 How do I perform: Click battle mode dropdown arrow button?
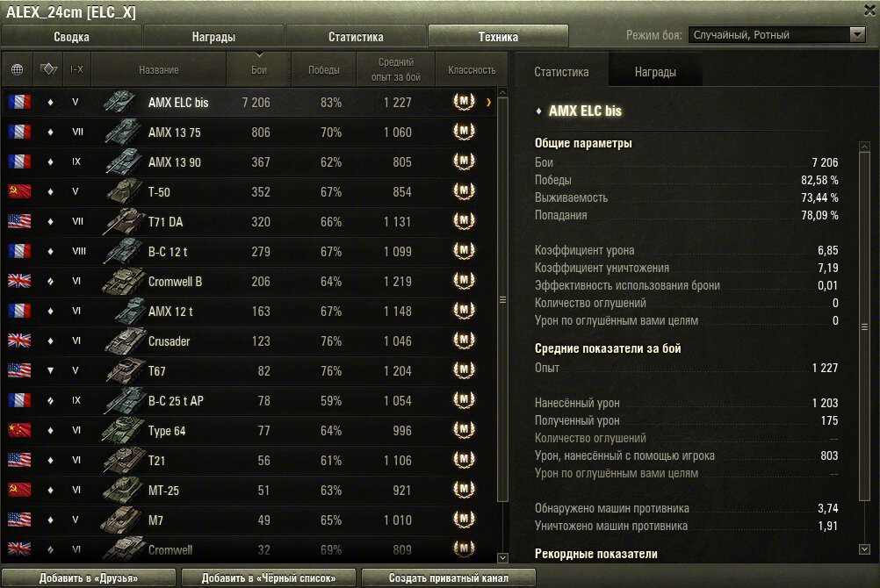coord(857,35)
